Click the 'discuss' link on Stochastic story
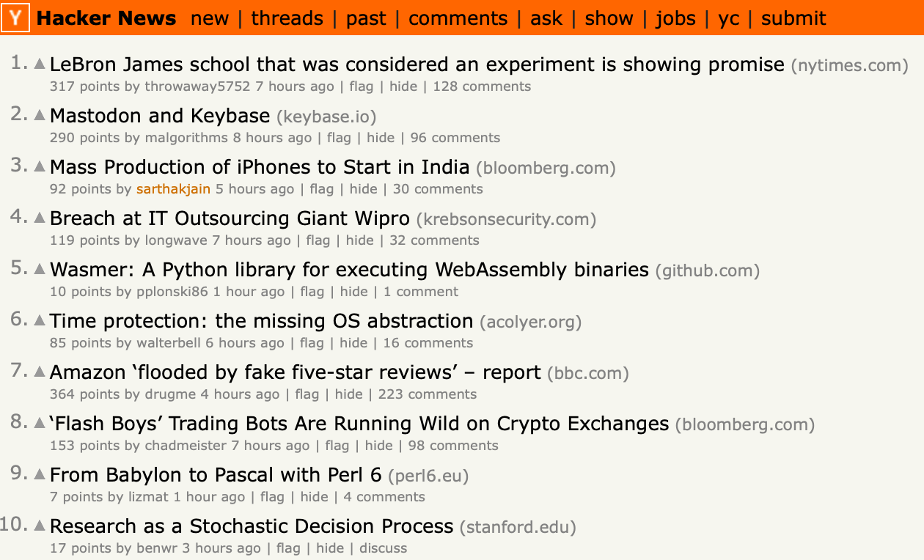 [383, 548]
